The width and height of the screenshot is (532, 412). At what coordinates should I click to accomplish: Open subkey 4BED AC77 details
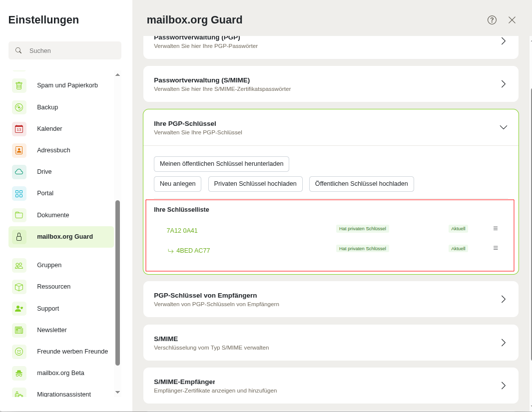click(193, 251)
